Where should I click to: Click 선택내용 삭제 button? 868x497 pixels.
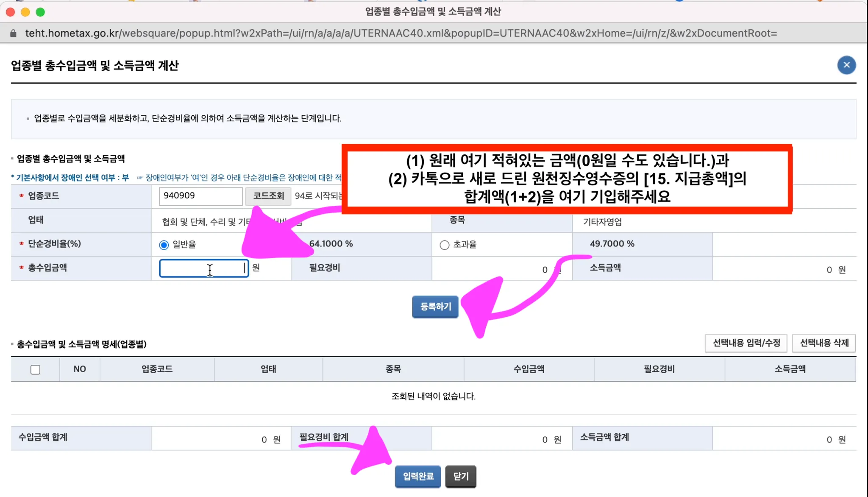point(823,343)
